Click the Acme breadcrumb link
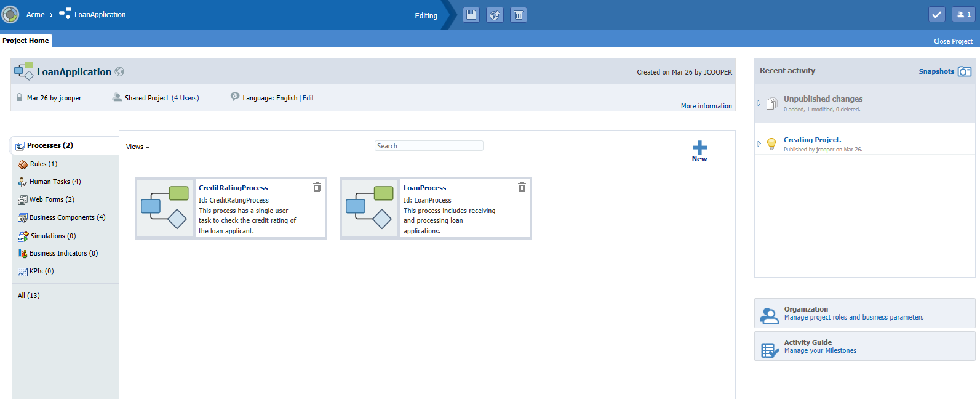Screen dimensions: 980x399 [x=35, y=15]
